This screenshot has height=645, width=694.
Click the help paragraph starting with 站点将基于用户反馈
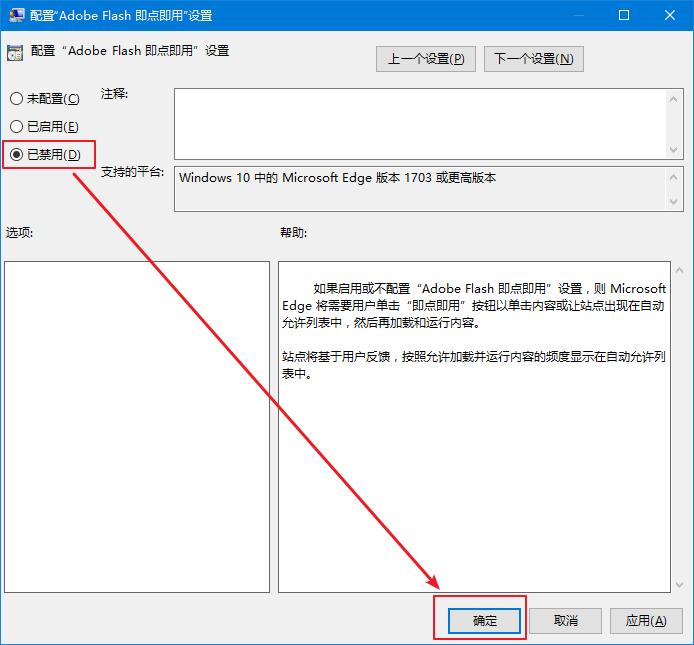(x=474, y=365)
